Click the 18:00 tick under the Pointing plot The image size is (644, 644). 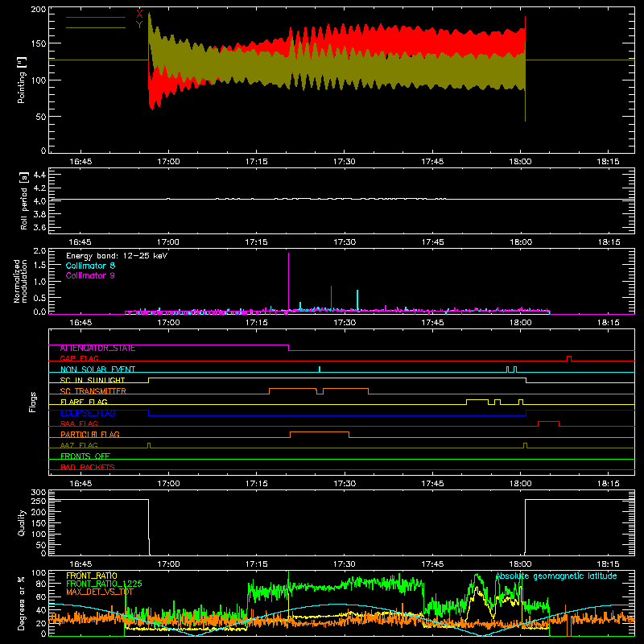[x=520, y=162]
